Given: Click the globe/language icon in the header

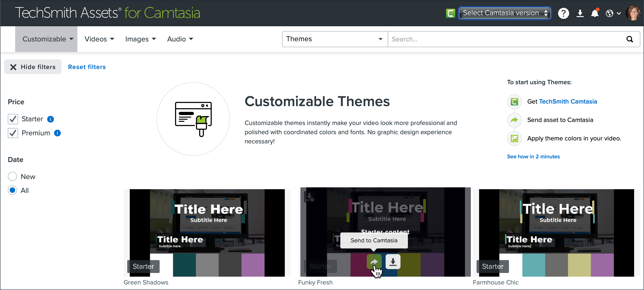Looking at the screenshot, I should point(610,13).
